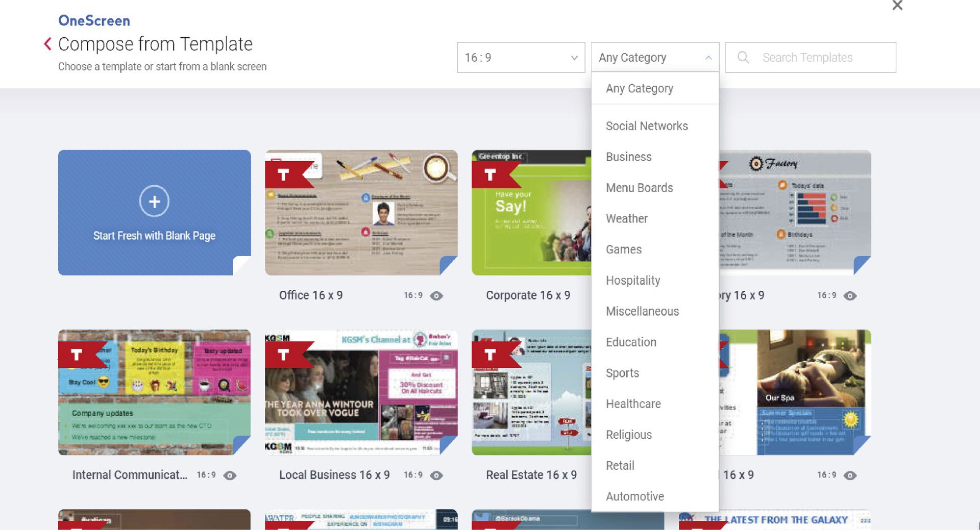Click the red T badge on Corporate template
Viewport: 980px width, 530px height.
pos(491,175)
